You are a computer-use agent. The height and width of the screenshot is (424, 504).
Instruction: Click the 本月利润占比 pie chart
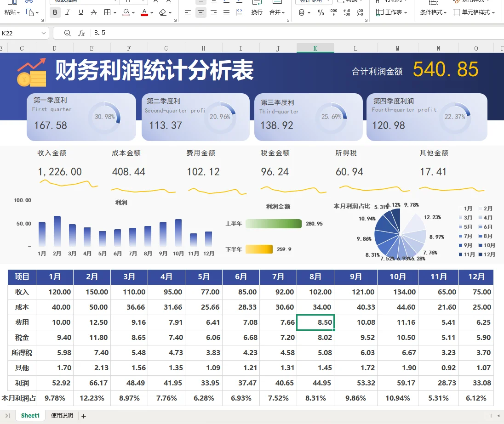point(400,233)
